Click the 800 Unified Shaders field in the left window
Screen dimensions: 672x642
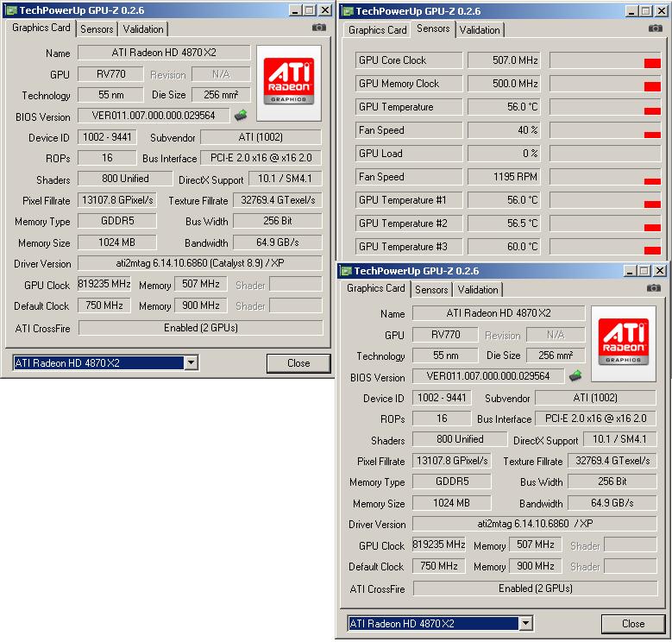(125, 179)
